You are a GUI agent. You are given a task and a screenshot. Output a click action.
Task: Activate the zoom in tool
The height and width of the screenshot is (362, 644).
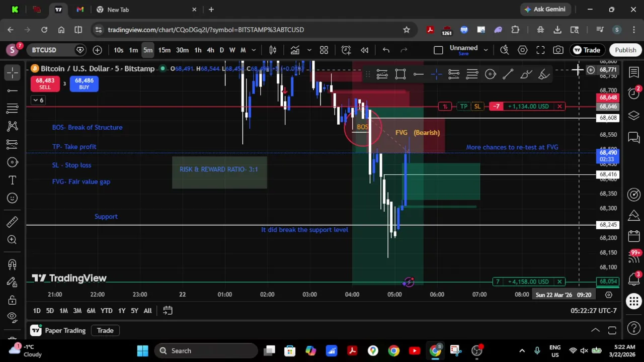13,240
